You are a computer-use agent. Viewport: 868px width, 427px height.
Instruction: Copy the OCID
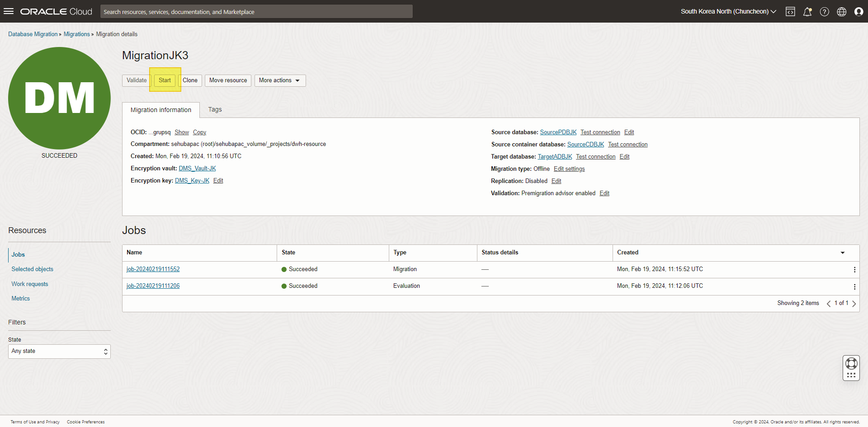[x=199, y=132]
